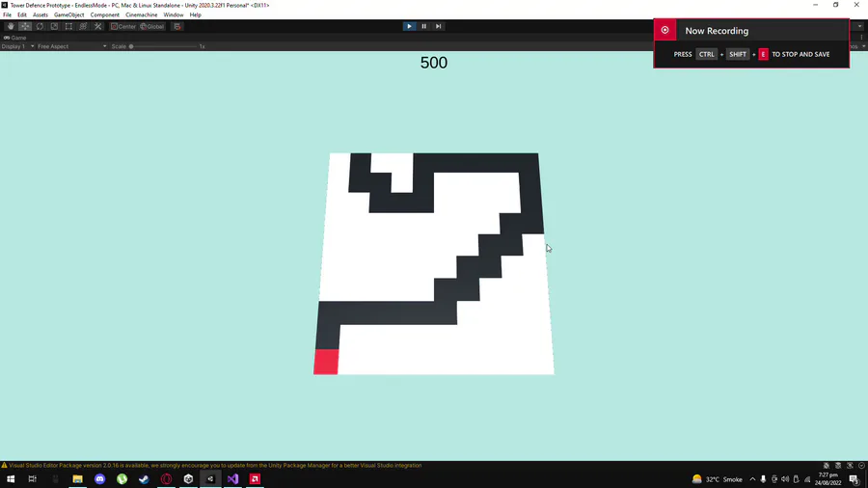Switch to Unity Editor taskbar icon
The image size is (868, 488).
click(x=210, y=479)
